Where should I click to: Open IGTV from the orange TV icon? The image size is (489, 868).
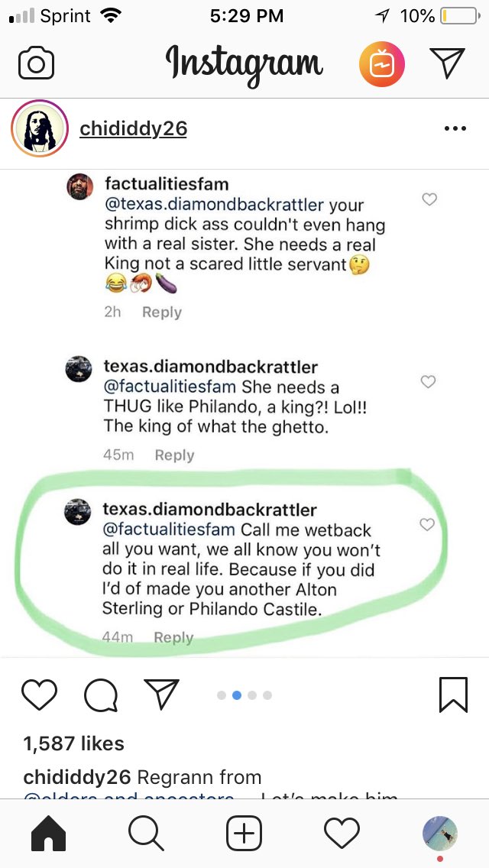[381, 64]
